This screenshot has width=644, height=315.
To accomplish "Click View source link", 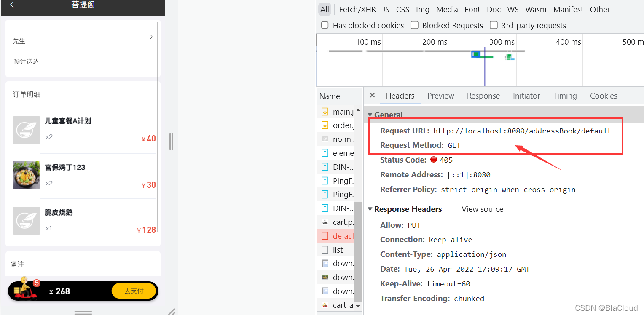I will 483,209.
